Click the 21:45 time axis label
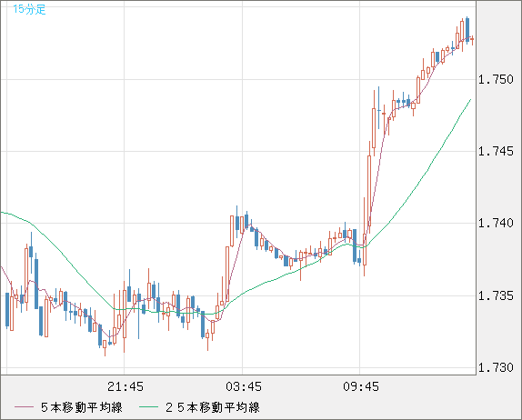522x420 pixels. (125, 386)
